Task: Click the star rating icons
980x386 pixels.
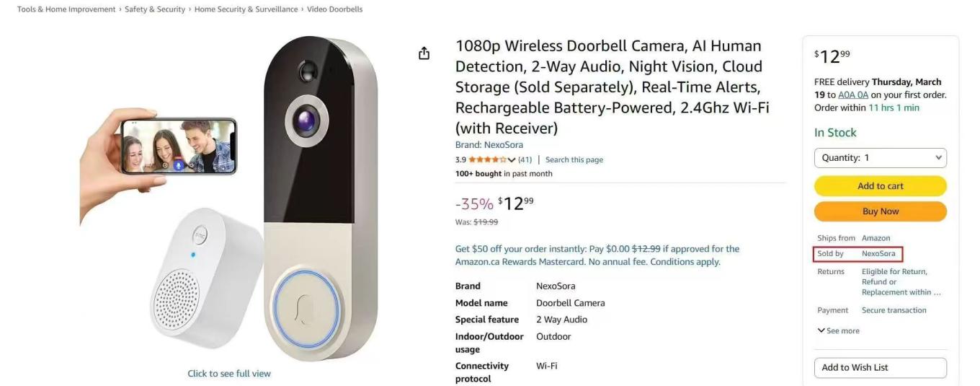Action: click(487, 160)
